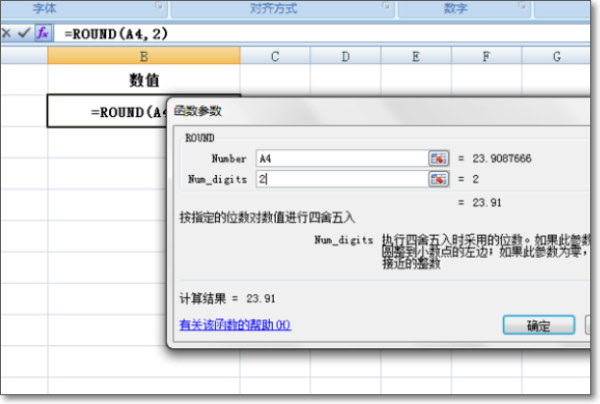Image resolution: width=600 pixels, height=404 pixels.
Task: Click the formula bar showing =ROUND(A4,2)
Action: (x=321, y=34)
